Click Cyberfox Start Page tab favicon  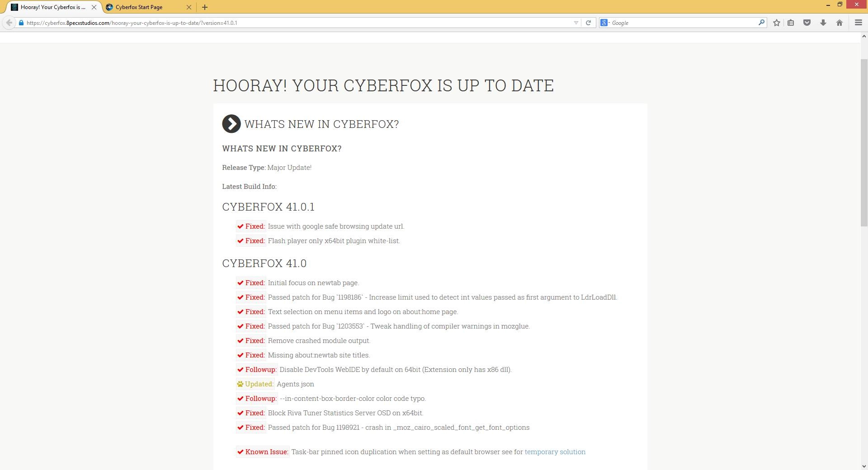[x=109, y=7]
